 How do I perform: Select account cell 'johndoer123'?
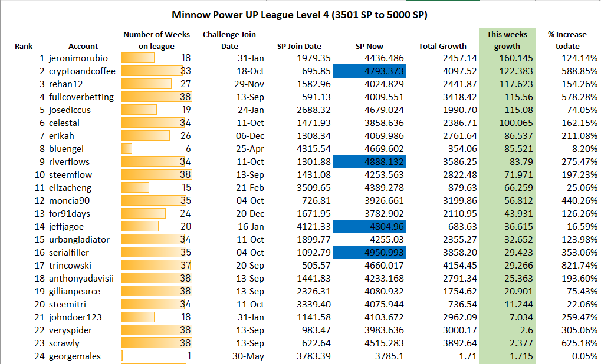point(75,317)
